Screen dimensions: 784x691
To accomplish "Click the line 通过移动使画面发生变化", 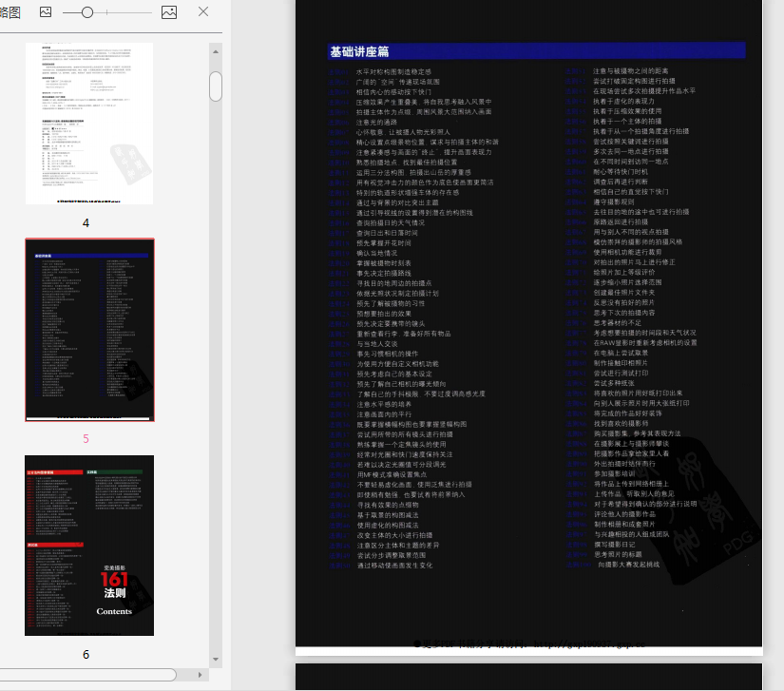I will coord(395,566).
